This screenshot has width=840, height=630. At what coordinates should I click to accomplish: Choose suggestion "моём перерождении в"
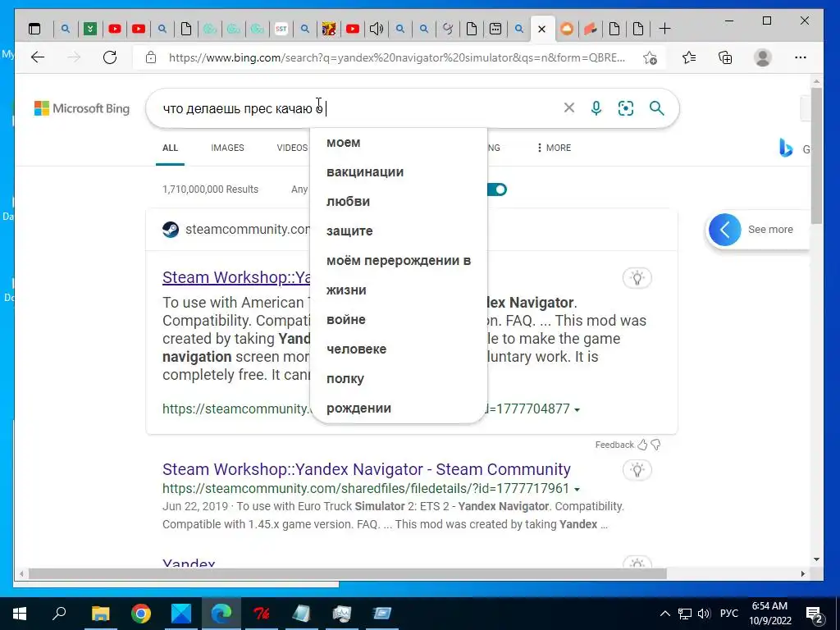click(399, 260)
